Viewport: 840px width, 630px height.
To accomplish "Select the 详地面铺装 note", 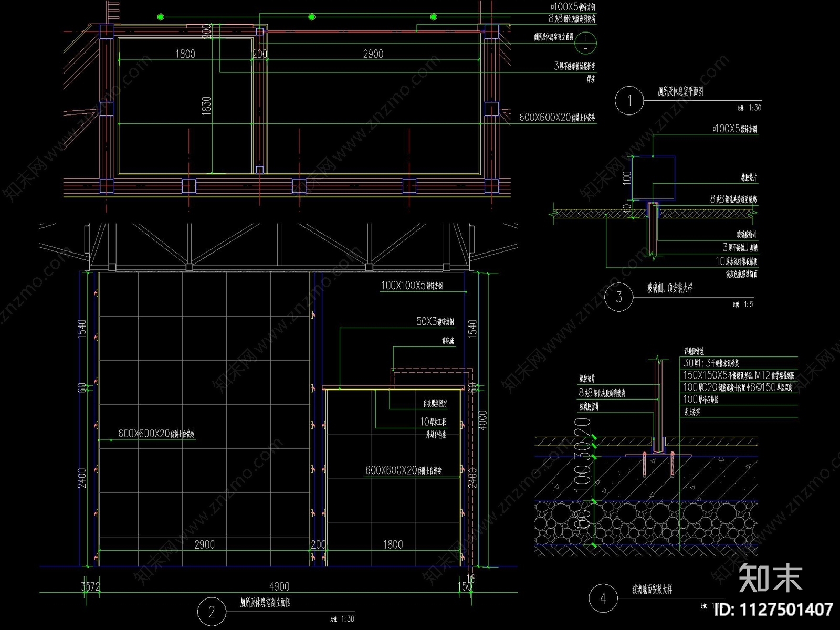I will tap(694, 352).
